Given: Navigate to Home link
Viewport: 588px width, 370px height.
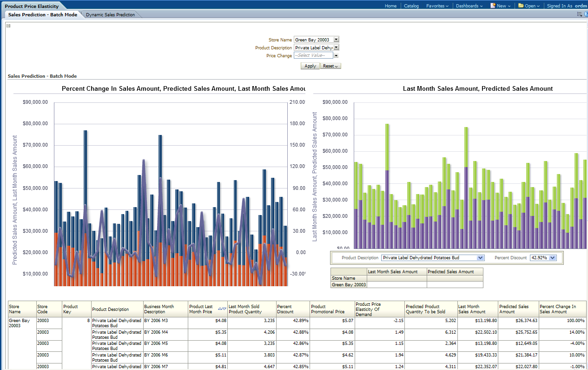Looking at the screenshot, I should 390,6.
